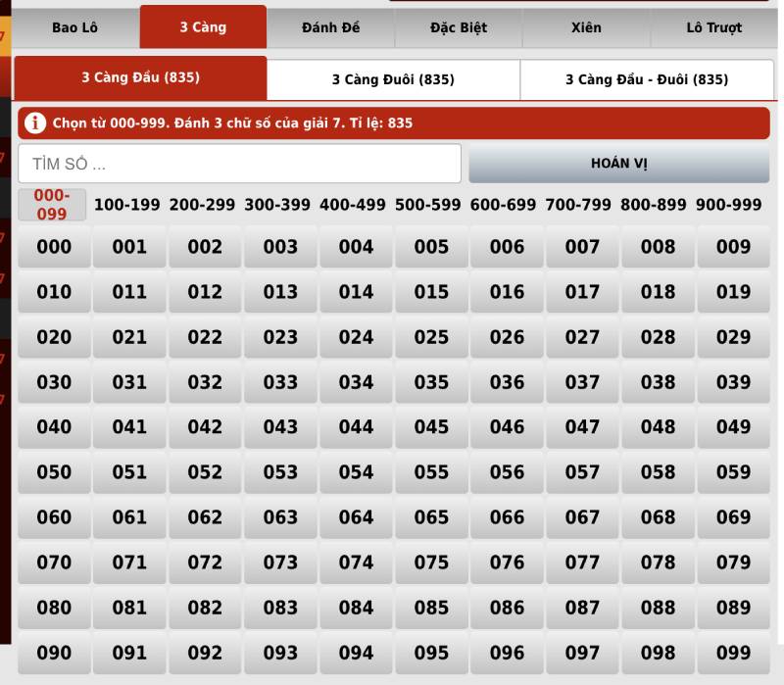This screenshot has width=784, height=685.
Task: Choose the 3 Càng Đầu - Đuôi sub-tab
Action: (646, 79)
